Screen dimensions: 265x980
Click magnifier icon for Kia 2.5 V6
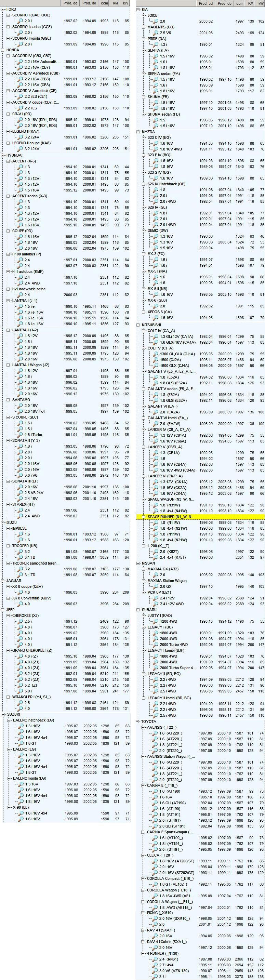tap(156, 33)
